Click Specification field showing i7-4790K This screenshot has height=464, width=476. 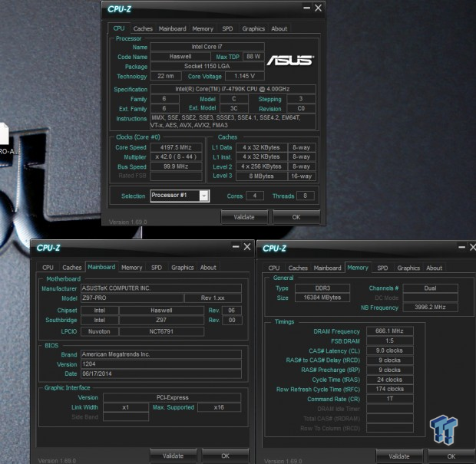tap(233, 89)
